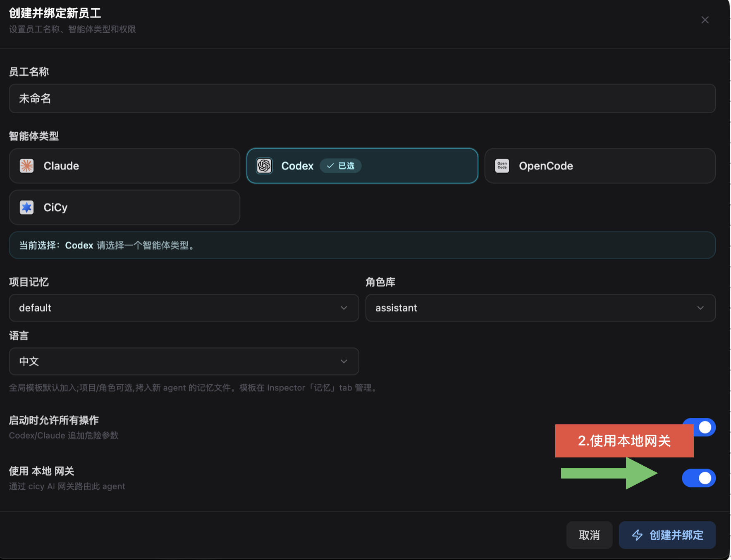Image resolution: width=731 pixels, height=560 pixels.
Task: Click the 员工名称 field label
Action: click(29, 72)
